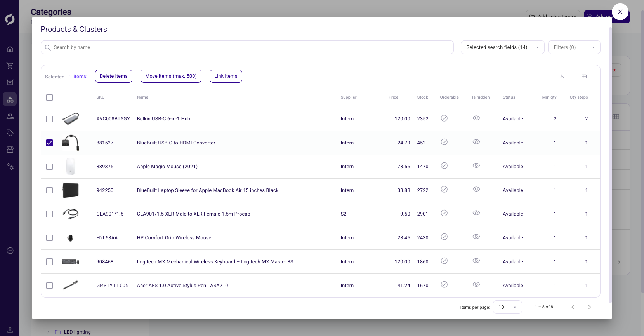Click orderable check icon for Apple Magic Mouse
The width and height of the screenshot is (644, 336).
[x=444, y=165]
